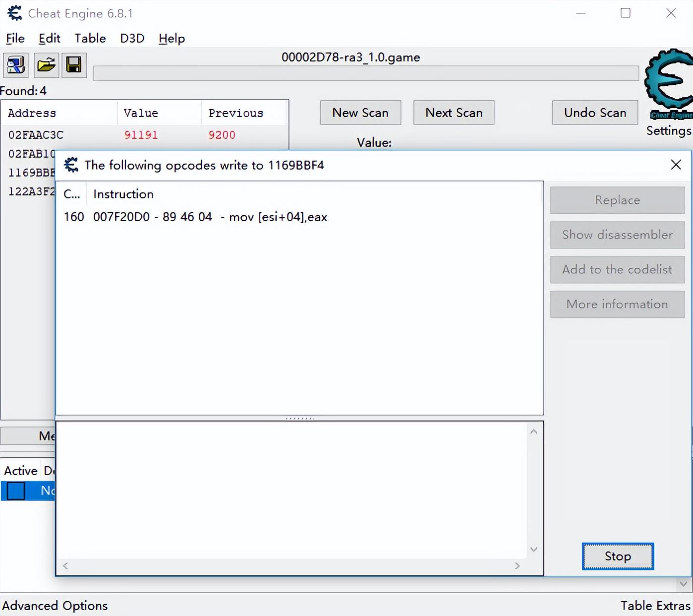Click the Count column header
Screen dimensions: 693x616
coord(72,194)
